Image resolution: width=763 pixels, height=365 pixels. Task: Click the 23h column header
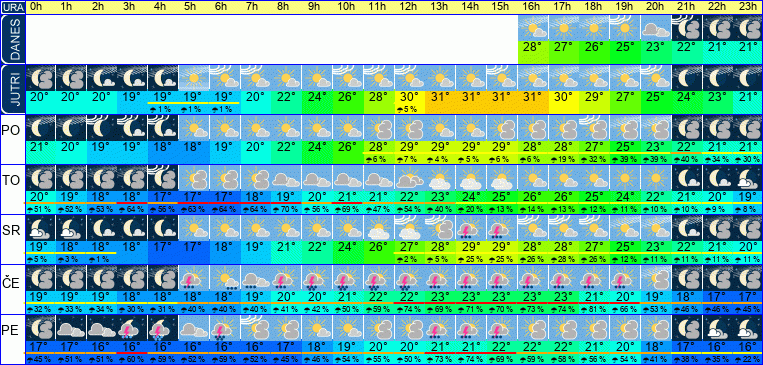(x=747, y=7)
